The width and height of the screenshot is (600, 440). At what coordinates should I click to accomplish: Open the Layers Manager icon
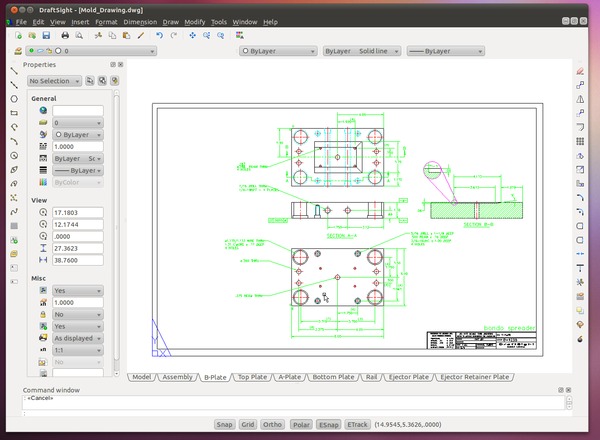pos(18,49)
